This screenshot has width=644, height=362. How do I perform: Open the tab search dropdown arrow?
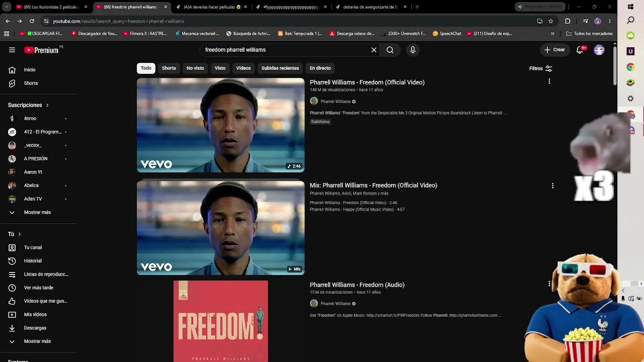pos(7,7)
